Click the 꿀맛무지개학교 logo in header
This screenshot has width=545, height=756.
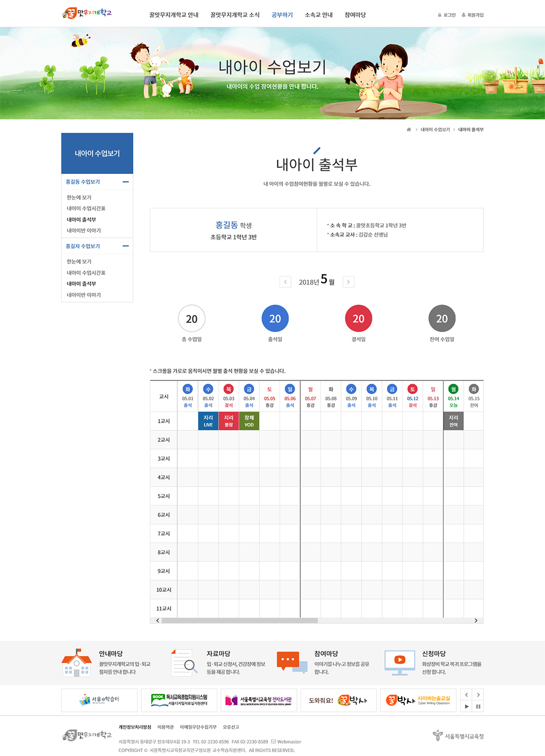87,13
